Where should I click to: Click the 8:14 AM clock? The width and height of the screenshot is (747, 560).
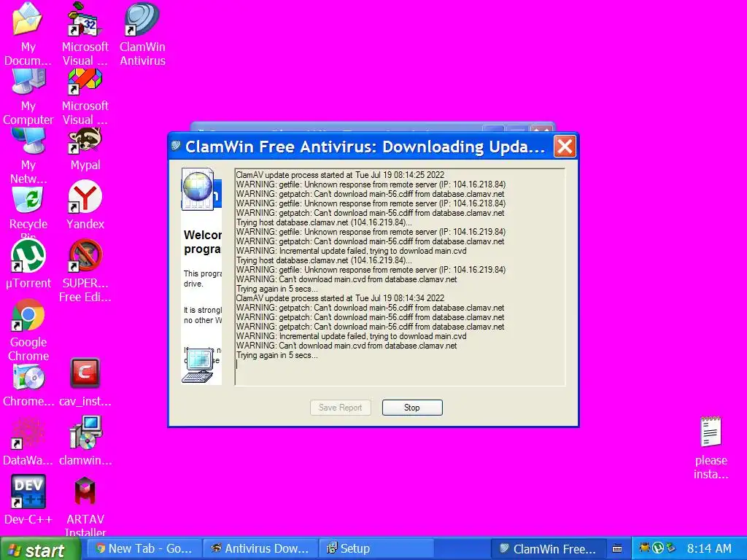(709, 548)
